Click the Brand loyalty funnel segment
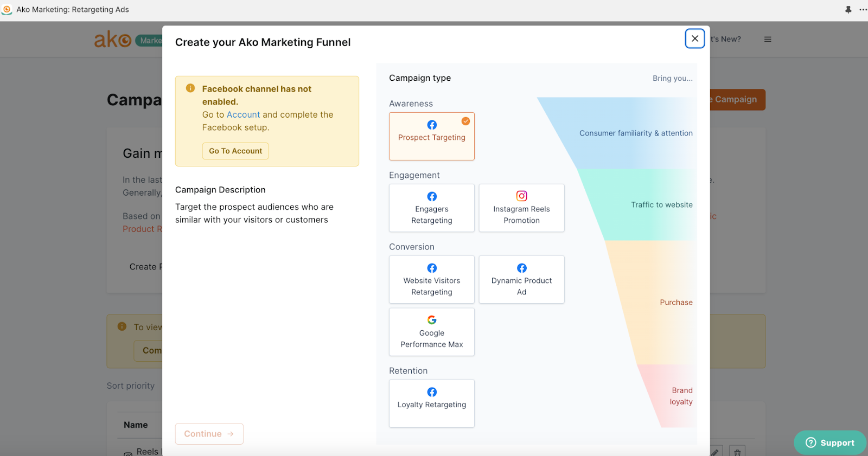This screenshot has height=456, width=868. point(680,396)
